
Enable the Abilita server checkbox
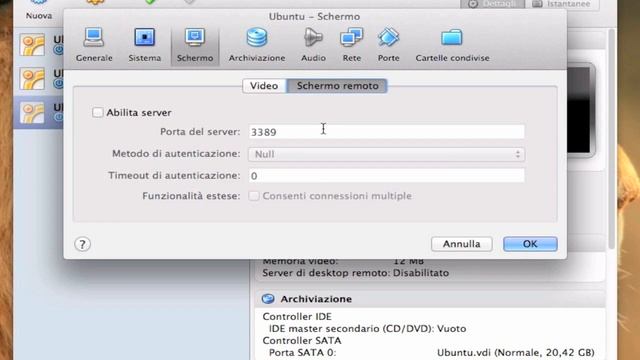[x=98, y=112]
